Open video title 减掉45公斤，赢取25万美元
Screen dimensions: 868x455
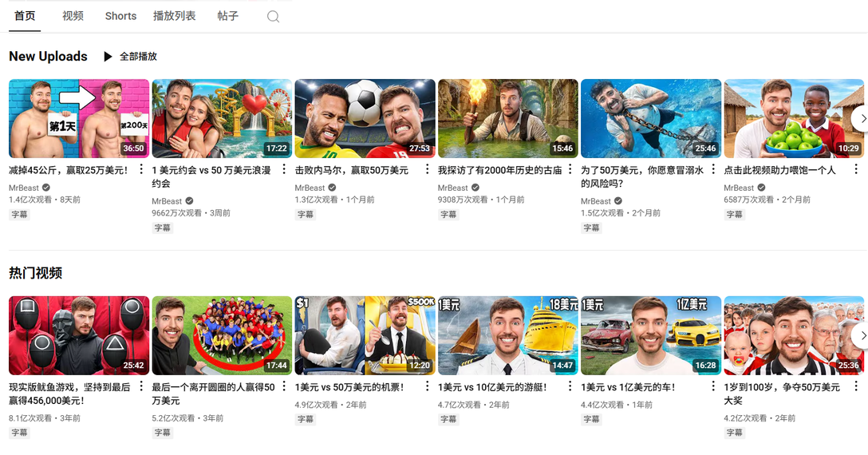69,170
